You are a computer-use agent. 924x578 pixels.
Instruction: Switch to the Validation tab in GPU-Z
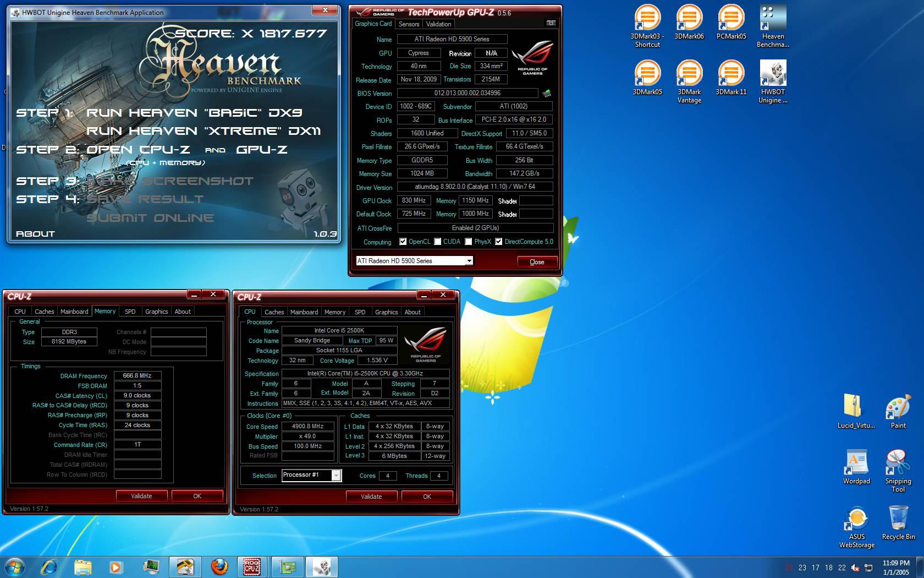438,24
